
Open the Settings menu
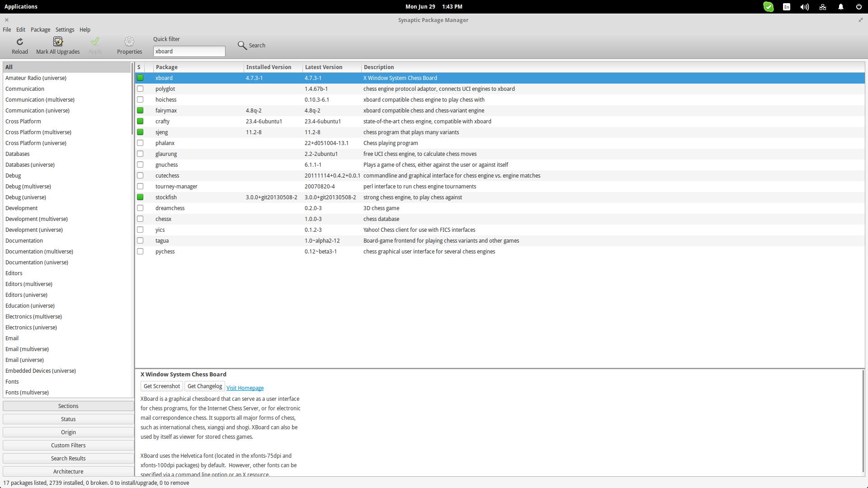64,29
